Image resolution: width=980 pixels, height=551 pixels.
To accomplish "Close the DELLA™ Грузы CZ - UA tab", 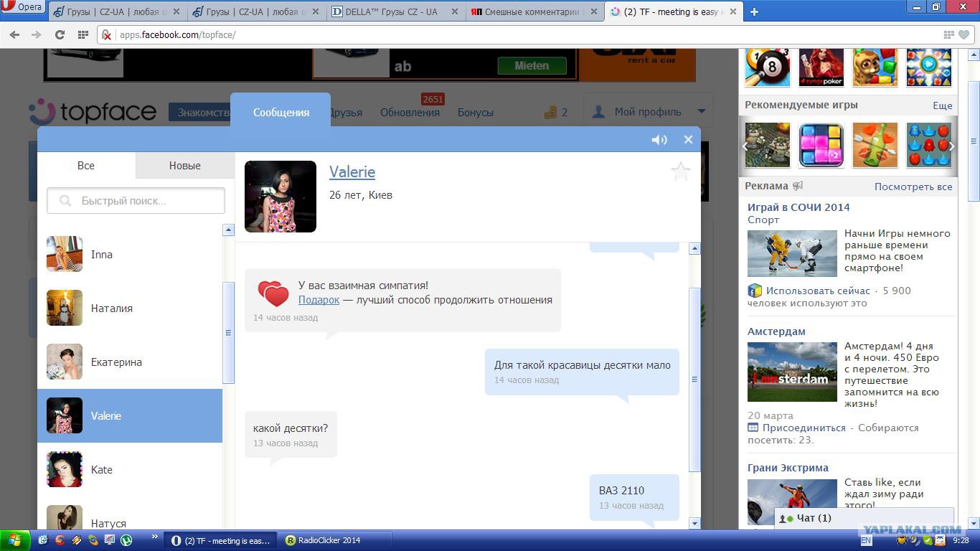I will click(x=454, y=11).
